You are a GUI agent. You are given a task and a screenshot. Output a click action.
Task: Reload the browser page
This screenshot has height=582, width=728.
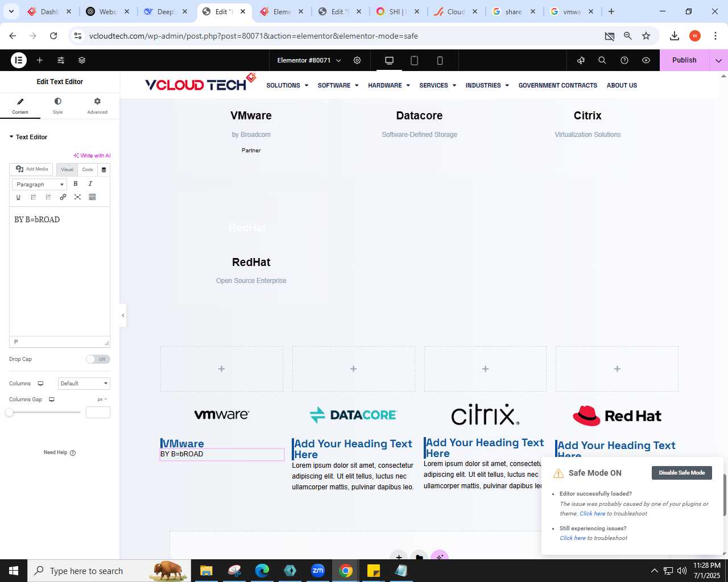[x=53, y=36]
